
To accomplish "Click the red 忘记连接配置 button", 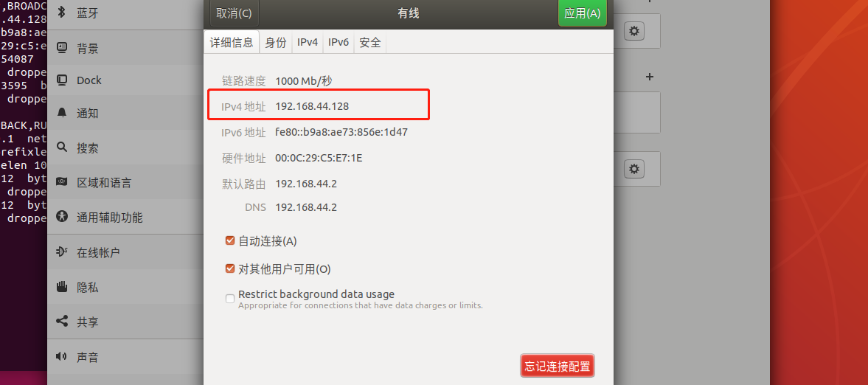I will (x=558, y=366).
